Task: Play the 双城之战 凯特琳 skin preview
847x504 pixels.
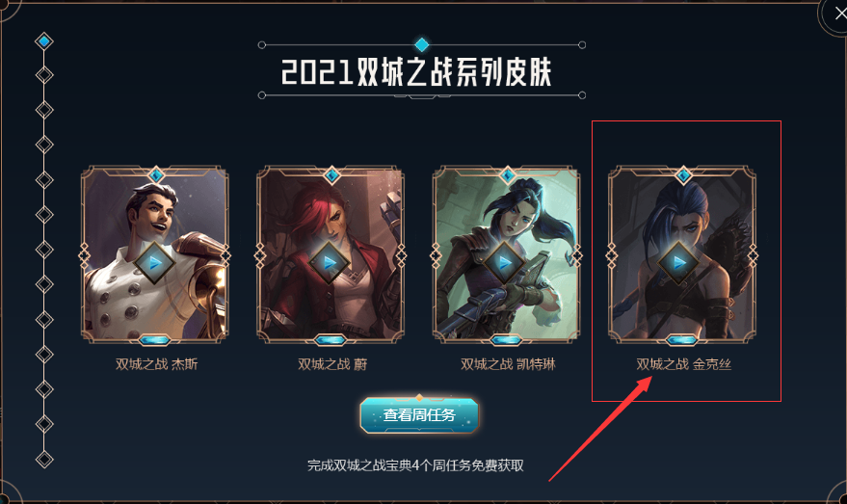Action: [x=505, y=263]
